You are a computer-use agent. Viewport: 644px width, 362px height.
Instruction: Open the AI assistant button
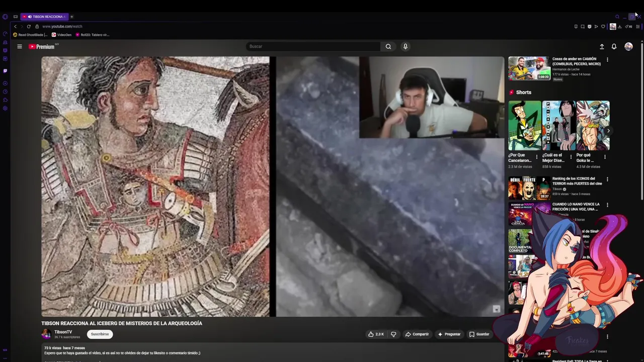(629, 26)
